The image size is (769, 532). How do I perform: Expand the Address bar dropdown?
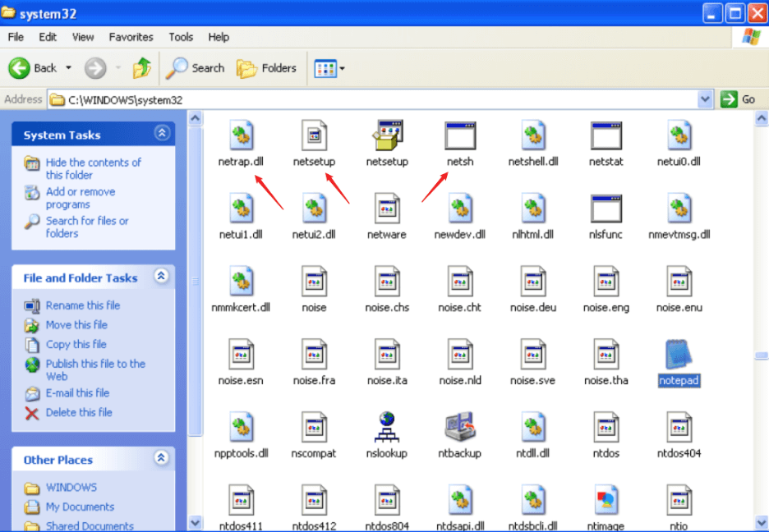click(x=705, y=99)
